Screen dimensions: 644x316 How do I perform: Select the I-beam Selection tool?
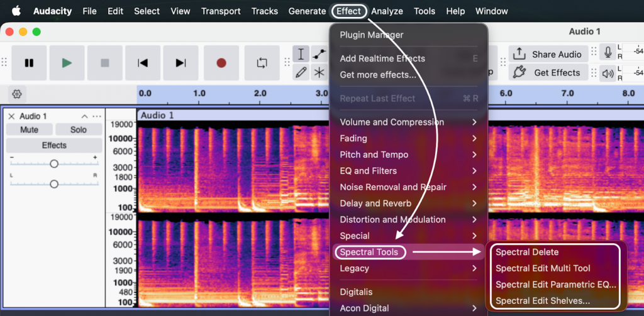click(x=302, y=54)
